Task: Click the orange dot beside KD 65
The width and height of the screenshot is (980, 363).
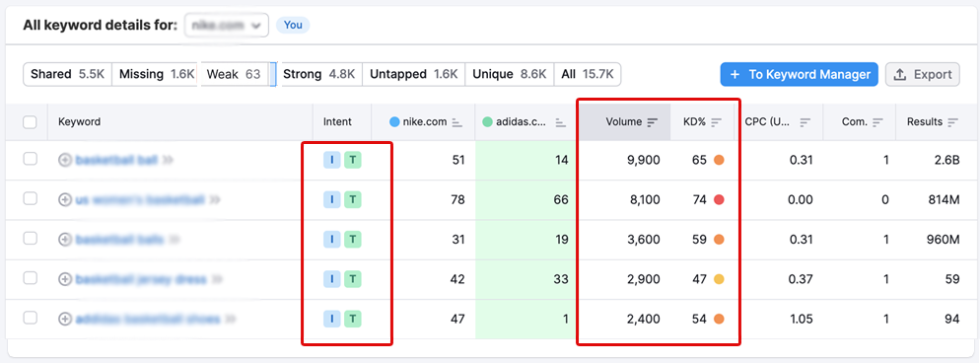Action: (x=719, y=160)
